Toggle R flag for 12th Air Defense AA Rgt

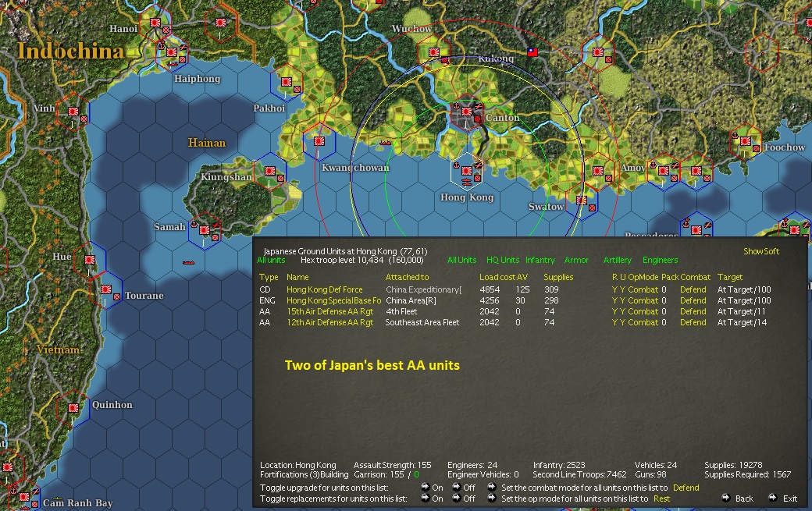(614, 322)
